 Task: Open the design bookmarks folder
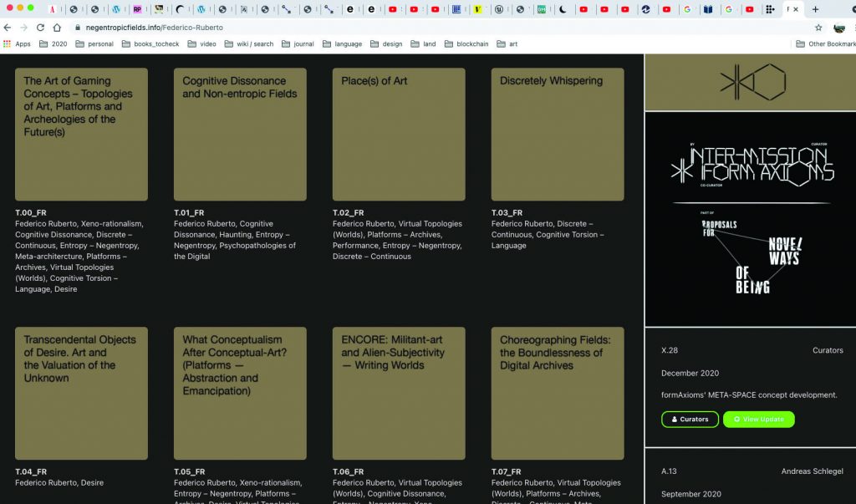pyautogui.click(x=385, y=43)
